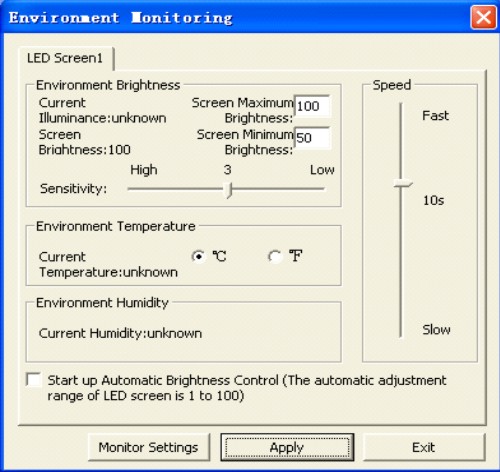Viewport: 500px width, 472px height.
Task: Click the Current Temperature unknown label
Action: (108, 265)
